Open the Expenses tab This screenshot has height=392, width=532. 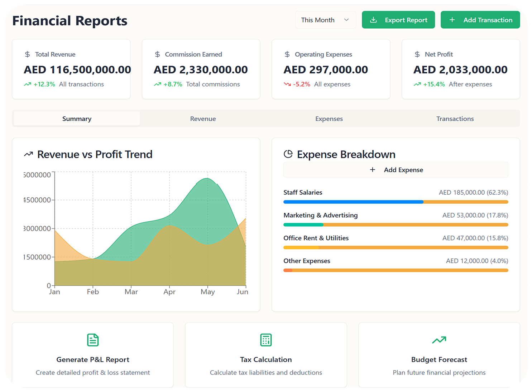click(x=329, y=118)
